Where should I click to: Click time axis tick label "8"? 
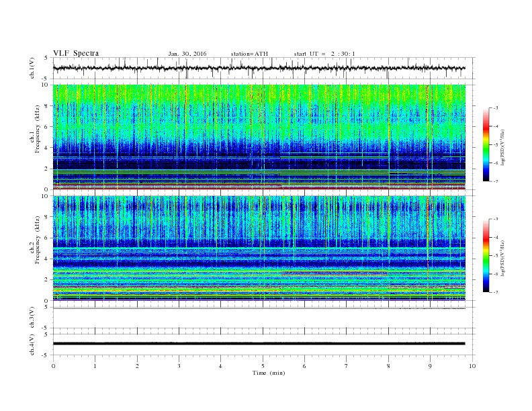click(x=388, y=366)
